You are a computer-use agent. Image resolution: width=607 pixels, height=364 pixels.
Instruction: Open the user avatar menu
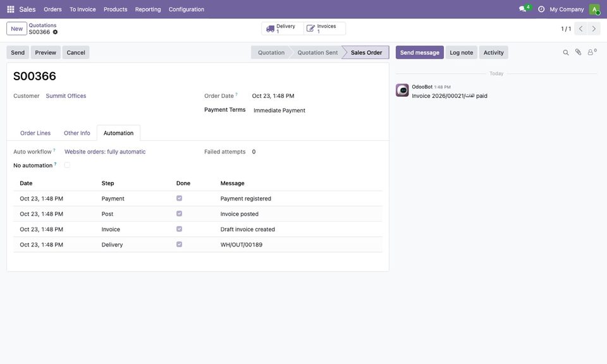pos(594,9)
